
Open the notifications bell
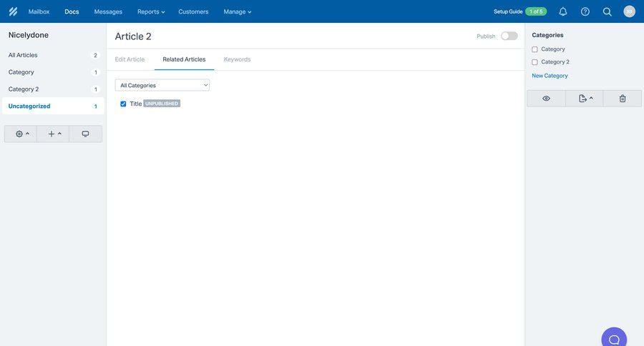563,11
